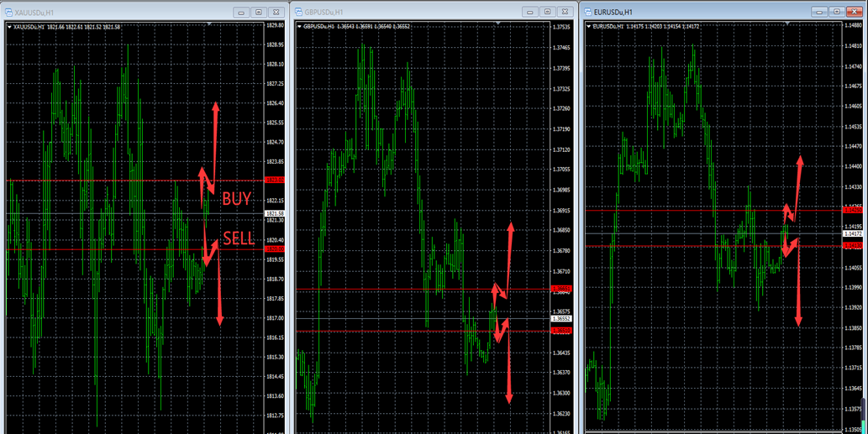Viewport: 868px width, 434px height.
Task: Select the SELL text label on gold chart
Action: click(239, 239)
